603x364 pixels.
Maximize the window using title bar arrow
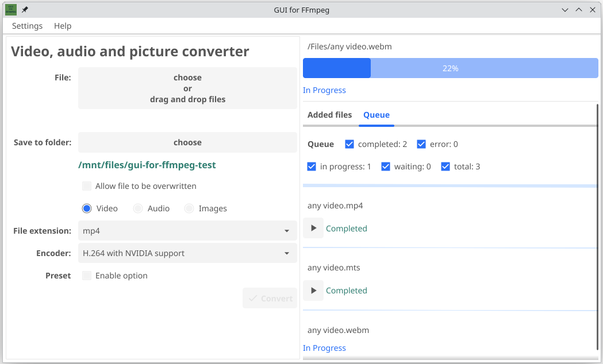[579, 10]
